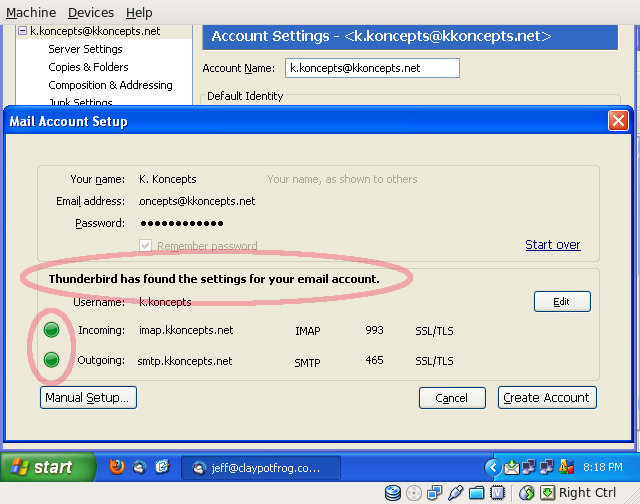Close the Mail Account Setup dialog
The height and width of the screenshot is (504, 640).
point(618,121)
